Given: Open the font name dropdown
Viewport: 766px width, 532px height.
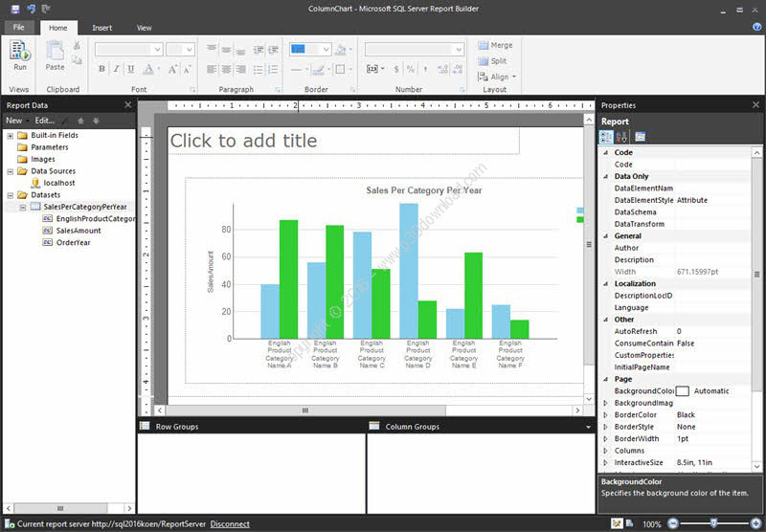Looking at the screenshot, I should [x=157, y=50].
